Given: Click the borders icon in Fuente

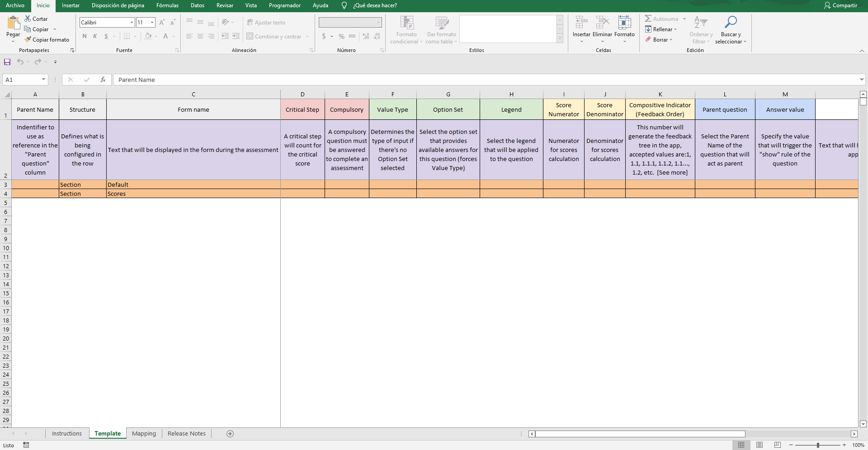Looking at the screenshot, I should click(x=127, y=36).
